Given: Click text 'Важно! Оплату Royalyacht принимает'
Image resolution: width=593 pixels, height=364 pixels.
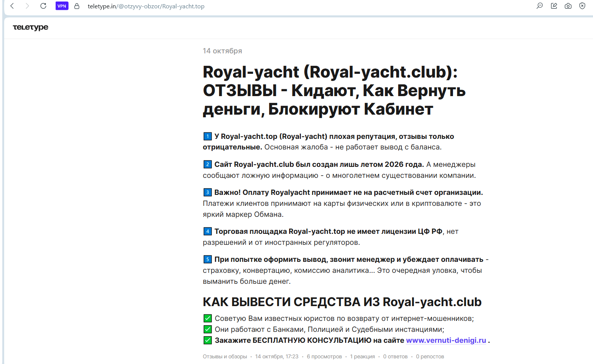Looking at the screenshot, I should pyautogui.click(x=283, y=192).
